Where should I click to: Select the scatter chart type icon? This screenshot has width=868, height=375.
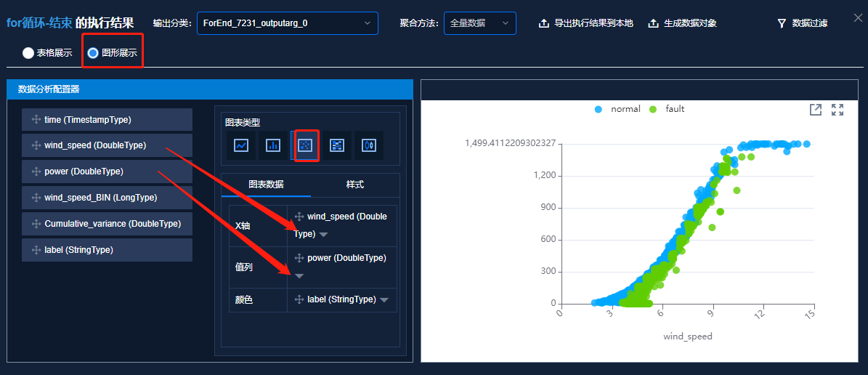pyautogui.click(x=305, y=145)
